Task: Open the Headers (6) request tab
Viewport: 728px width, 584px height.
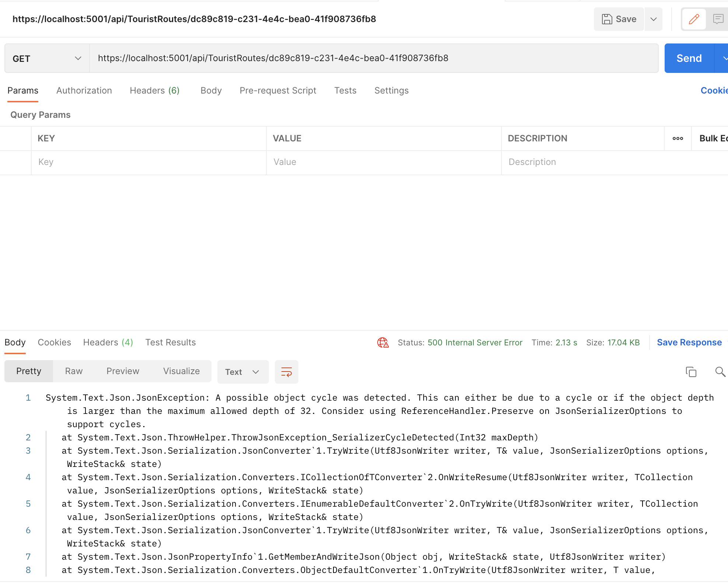Action: [154, 91]
